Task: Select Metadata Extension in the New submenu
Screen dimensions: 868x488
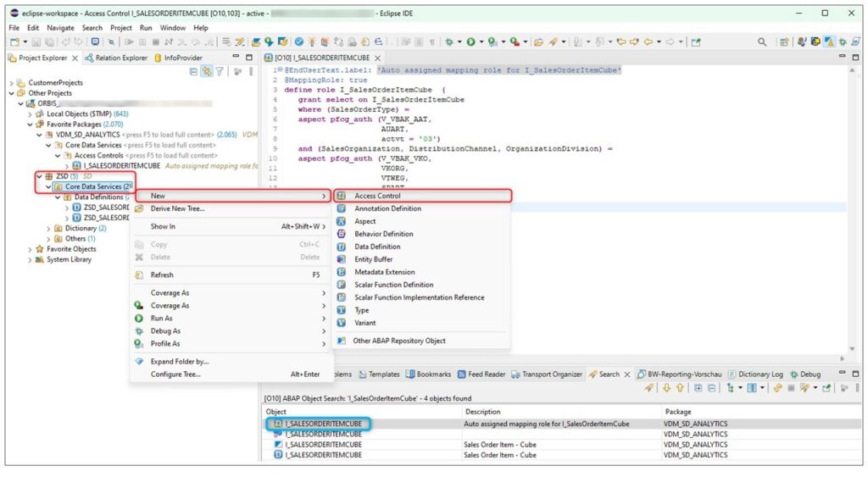Action: 422,272
